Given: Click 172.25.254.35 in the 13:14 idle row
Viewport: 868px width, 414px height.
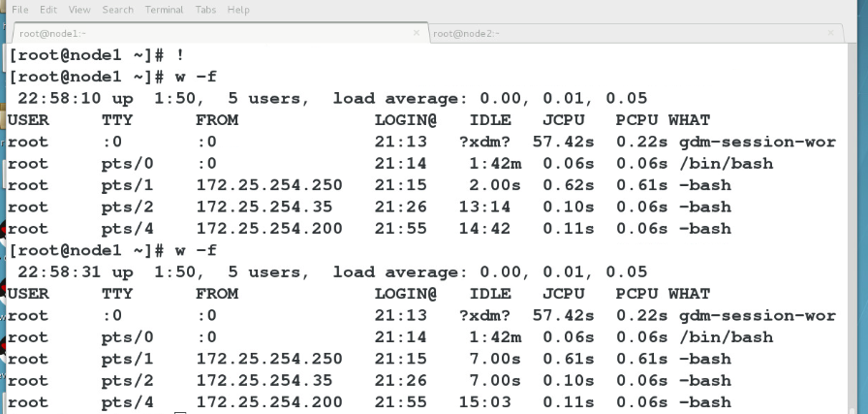Looking at the screenshot, I should click(264, 207).
